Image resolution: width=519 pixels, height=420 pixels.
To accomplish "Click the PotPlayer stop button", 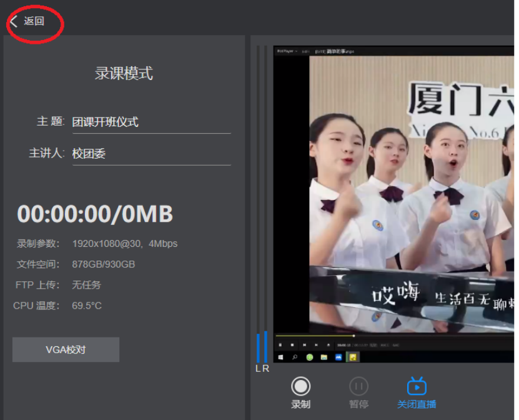I will 292,344.
